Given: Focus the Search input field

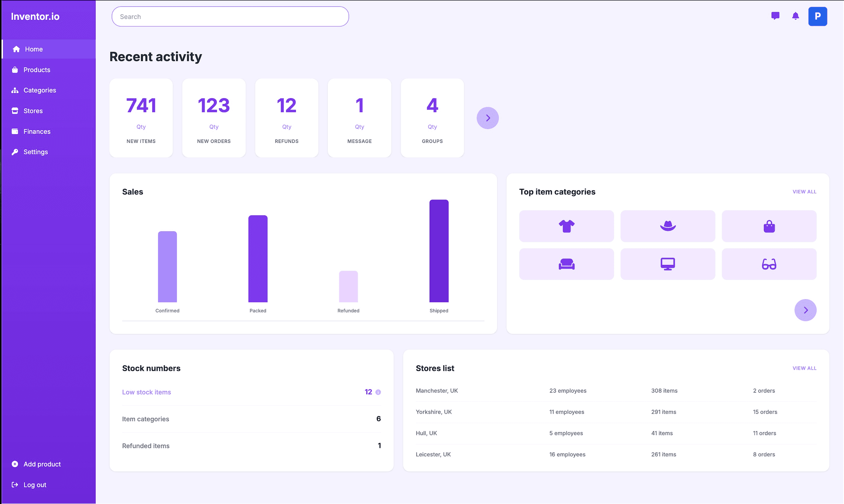Looking at the screenshot, I should tap(230, 17).
